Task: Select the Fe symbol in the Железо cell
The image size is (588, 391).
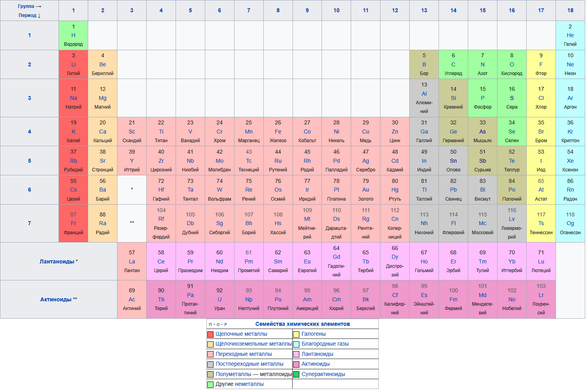Action: [x=278, y=132]
